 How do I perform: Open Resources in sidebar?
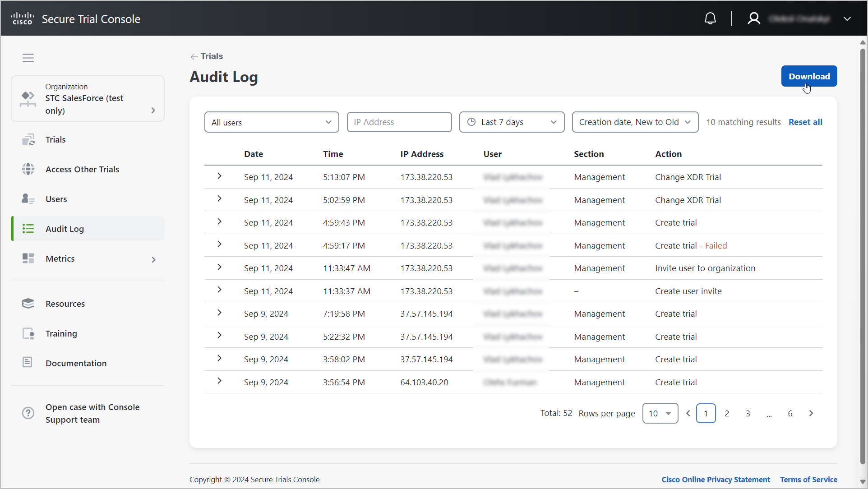[x=65, y=304]
